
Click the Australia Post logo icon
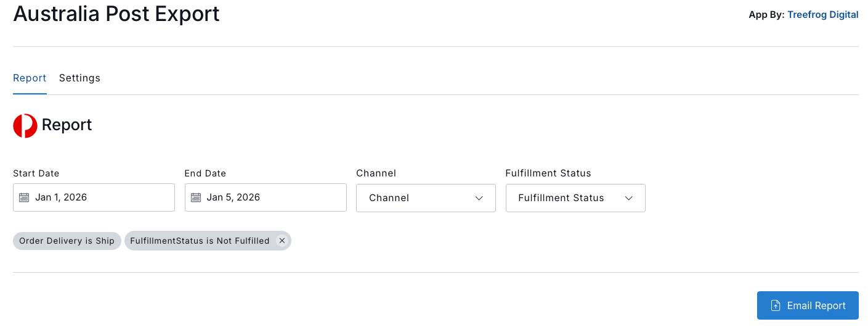(x=25, y=126)
